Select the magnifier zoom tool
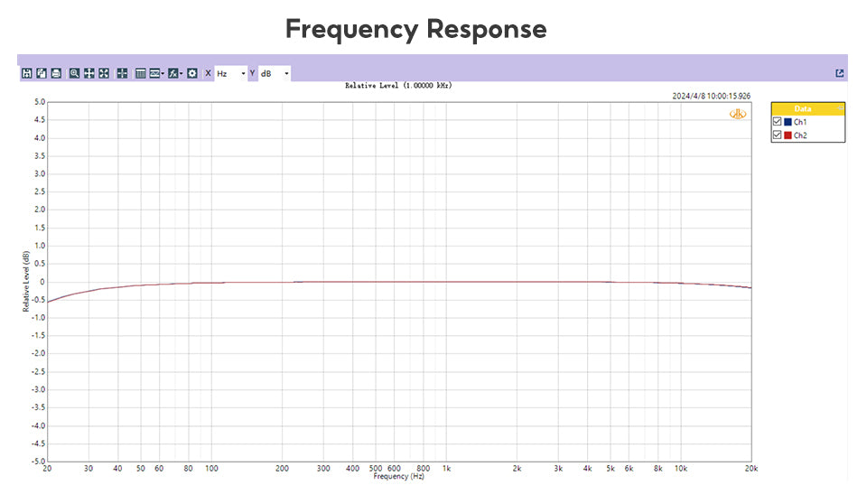This screenshot has height=504, width=867. [x=75, y=73]
